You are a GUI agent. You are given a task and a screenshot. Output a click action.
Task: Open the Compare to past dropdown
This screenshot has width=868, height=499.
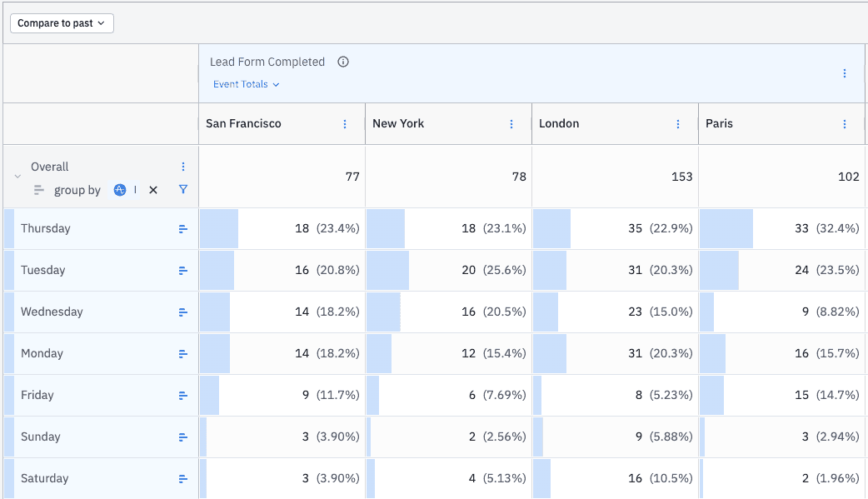click(62, 23)
